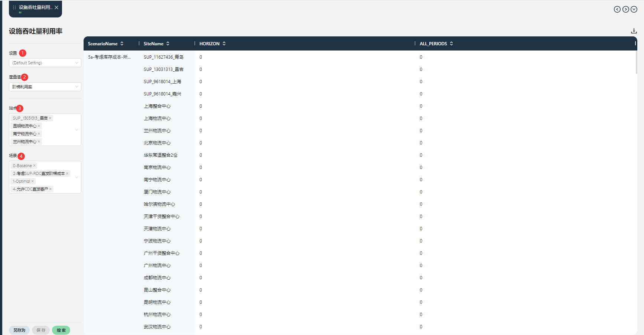Select the 5a-考虑库存成本 scenario cell
The image size is (644, 335).
pyautogui.click(x=110, y=57)
